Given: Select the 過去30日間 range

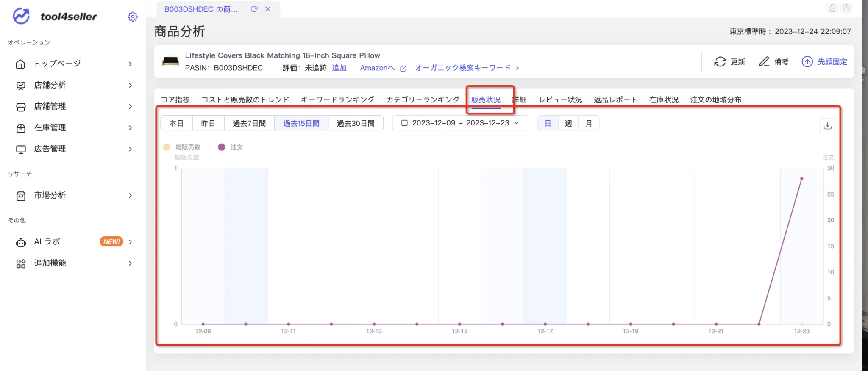Looking at the screenshot, I should tap(356, 123).
